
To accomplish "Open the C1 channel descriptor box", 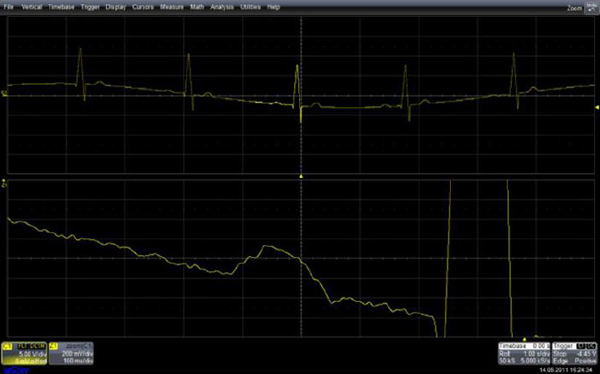I will coord(24,353).
